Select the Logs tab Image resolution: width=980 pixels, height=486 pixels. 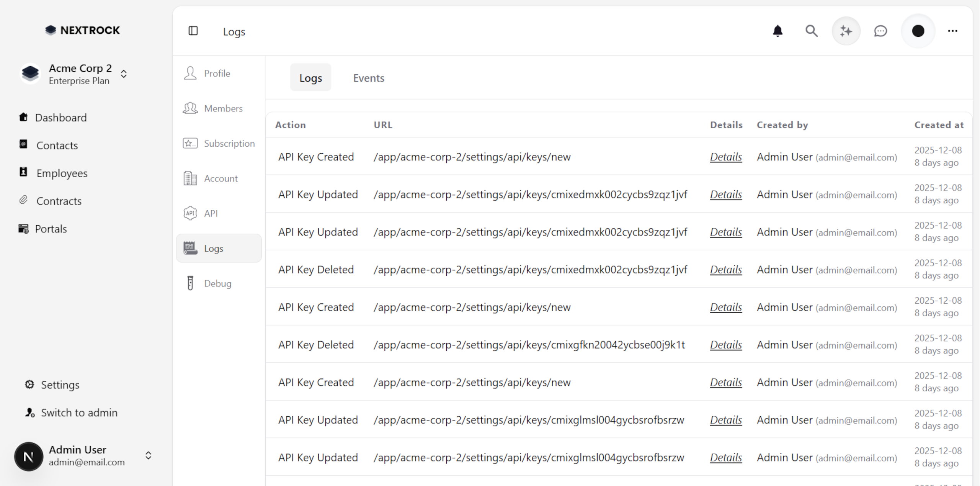click(x=310, y=77)
